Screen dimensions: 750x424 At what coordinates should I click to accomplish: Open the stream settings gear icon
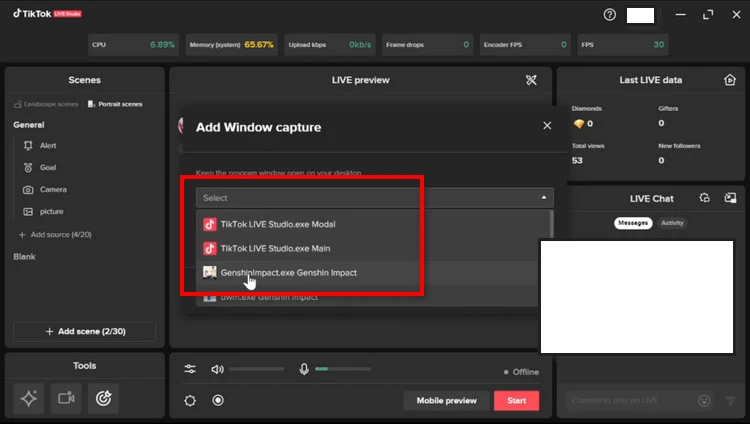(190, 400)
